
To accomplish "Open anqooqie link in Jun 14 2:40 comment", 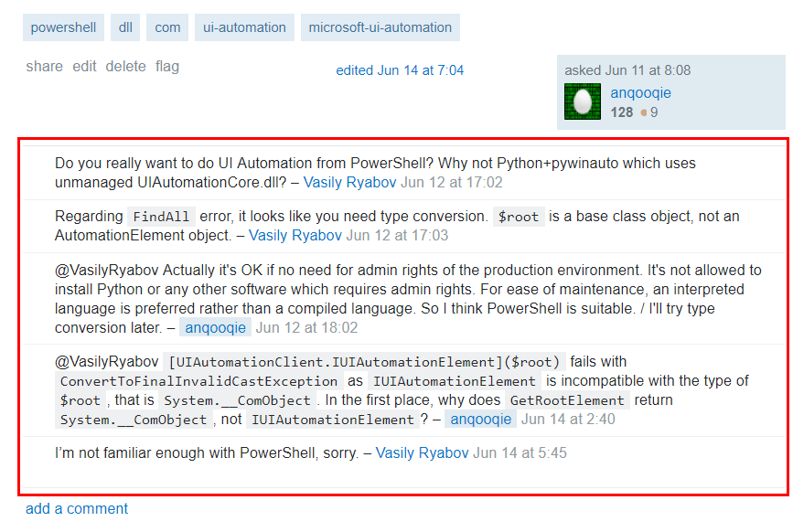I will click(480, 419).
